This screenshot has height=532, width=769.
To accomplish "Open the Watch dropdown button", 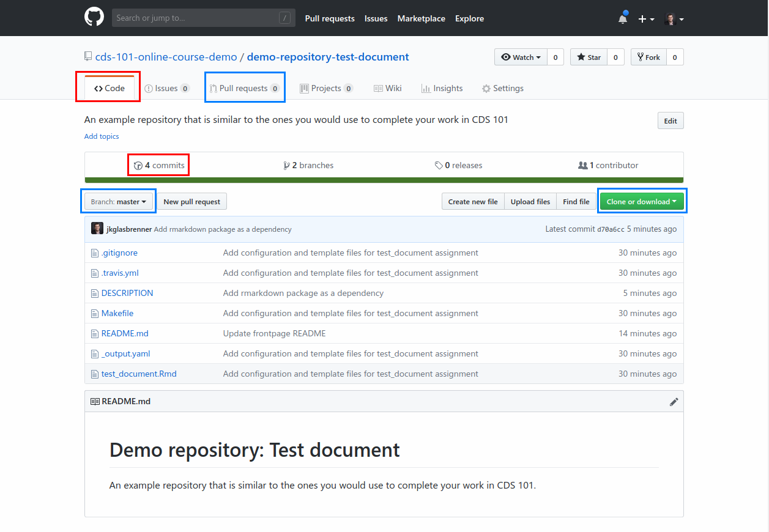I will click(x=521, y=57).
